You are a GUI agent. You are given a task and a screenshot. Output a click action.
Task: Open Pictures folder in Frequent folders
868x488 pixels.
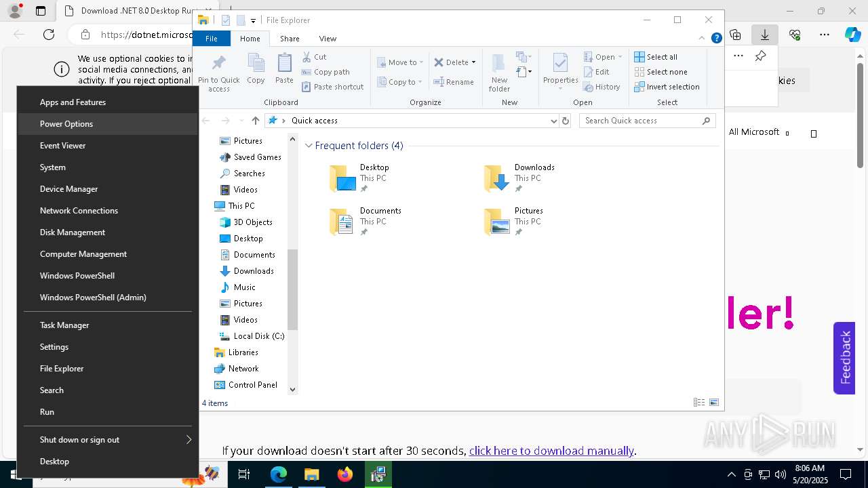click(x=513, y=221)
